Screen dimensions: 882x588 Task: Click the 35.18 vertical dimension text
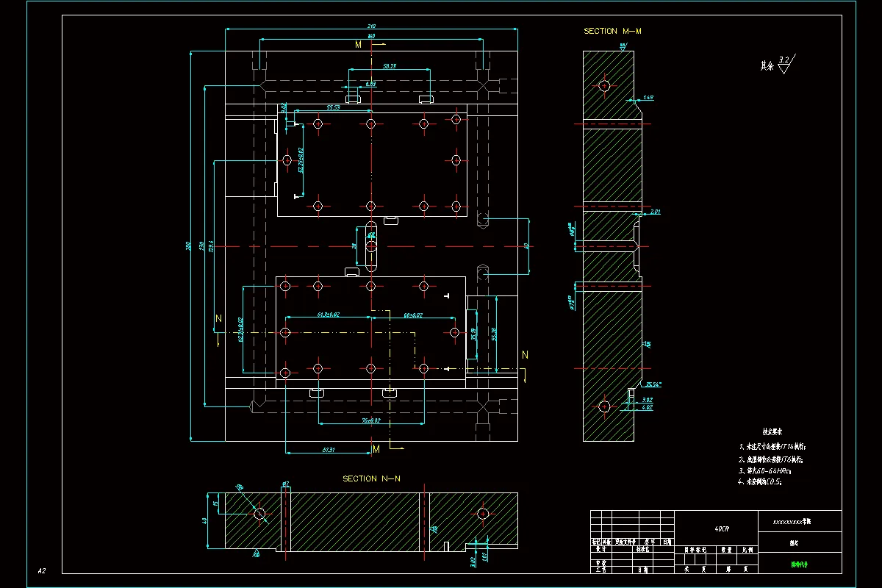pos(473,334)
